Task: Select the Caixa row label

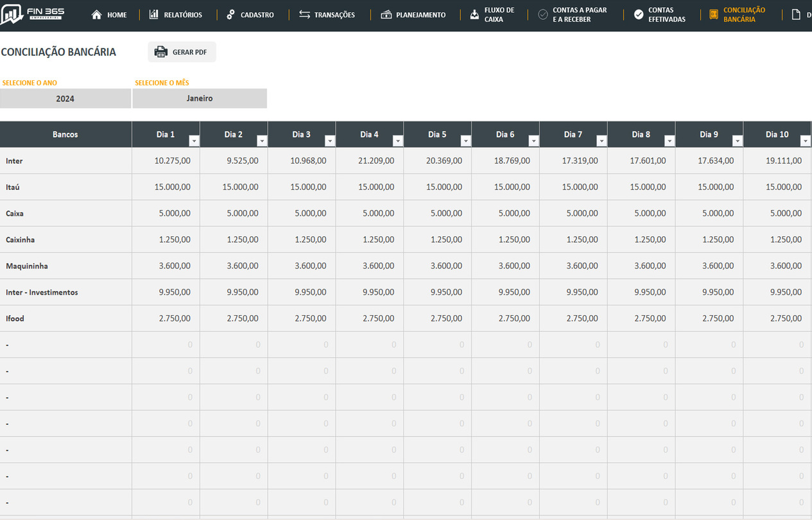Action: [x=15, y=214]
